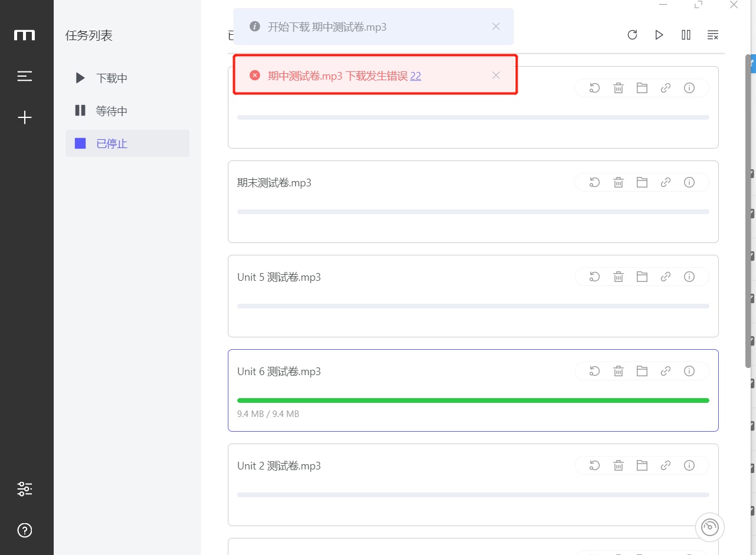Click the vertical scrollbar thumb
756x555 pixels.
(748, 211)
